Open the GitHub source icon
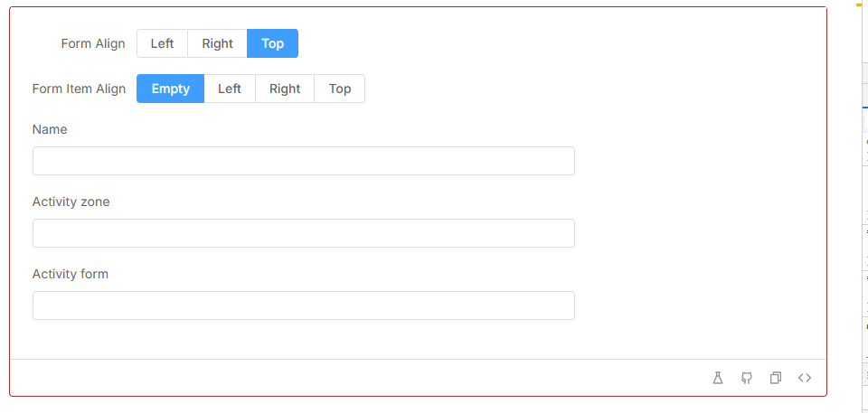This screenshot has width=868, height=413. click(747, 378)
